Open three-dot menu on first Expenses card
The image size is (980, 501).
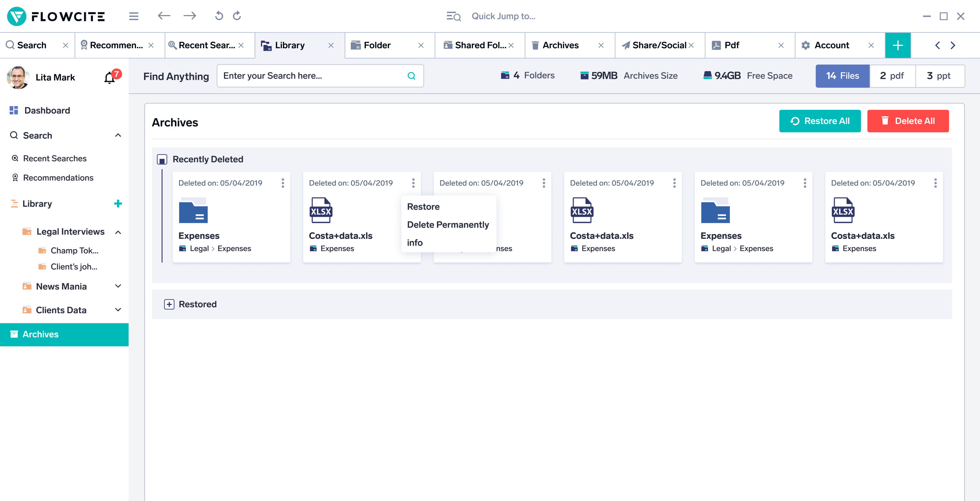coord(283,183)
